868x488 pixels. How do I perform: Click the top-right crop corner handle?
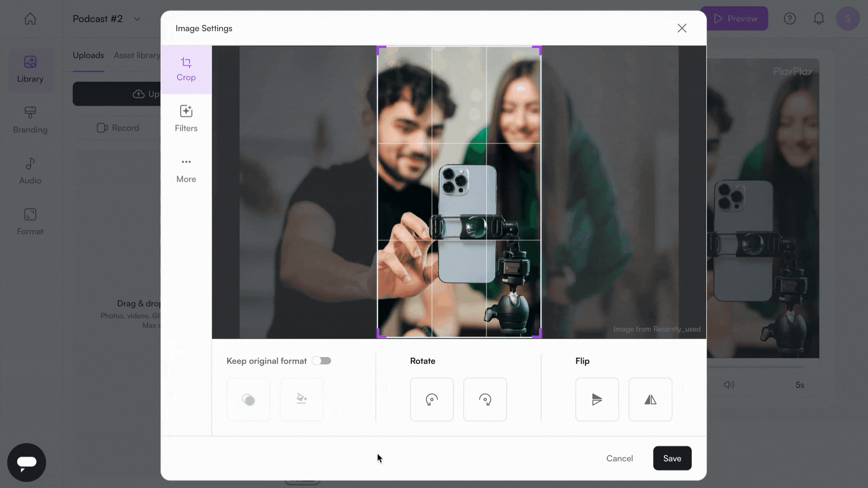(x=538, y=49)
